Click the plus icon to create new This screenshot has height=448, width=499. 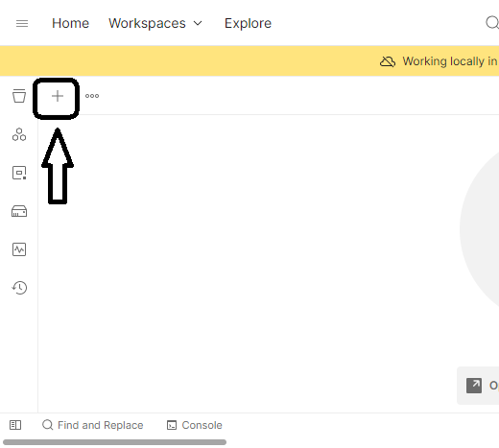[x=58, y=96]
